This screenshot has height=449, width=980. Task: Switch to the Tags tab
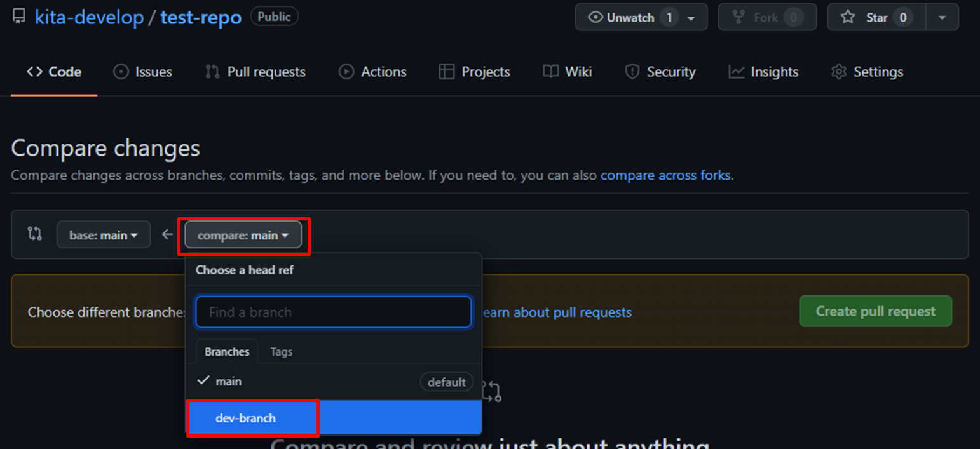(x=281, y=351)
